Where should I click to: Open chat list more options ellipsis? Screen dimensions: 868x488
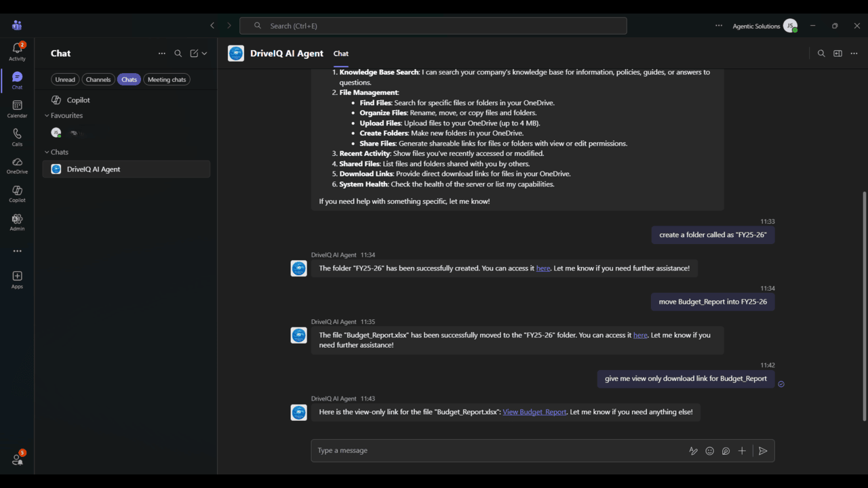click(x=161, y=54)
